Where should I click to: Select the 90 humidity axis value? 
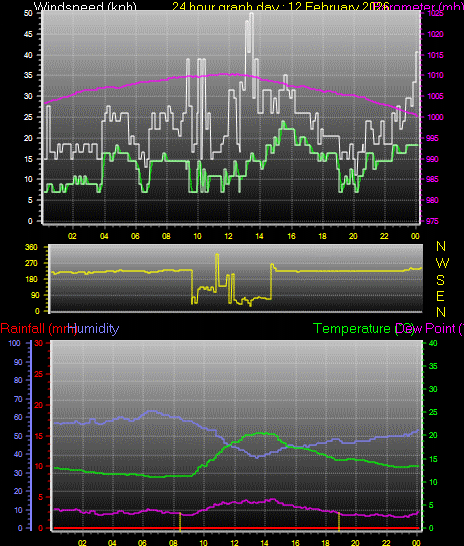(18, 362)
